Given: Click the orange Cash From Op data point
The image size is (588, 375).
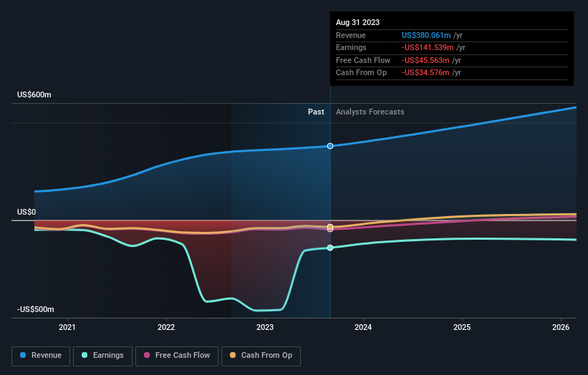Looking at the screenshot, I should (330, 227).
